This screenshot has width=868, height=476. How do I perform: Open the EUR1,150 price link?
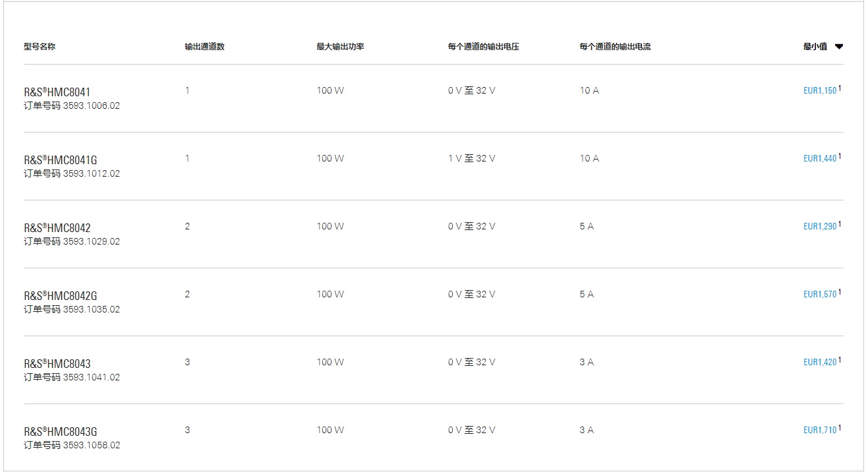click(819, 91)
